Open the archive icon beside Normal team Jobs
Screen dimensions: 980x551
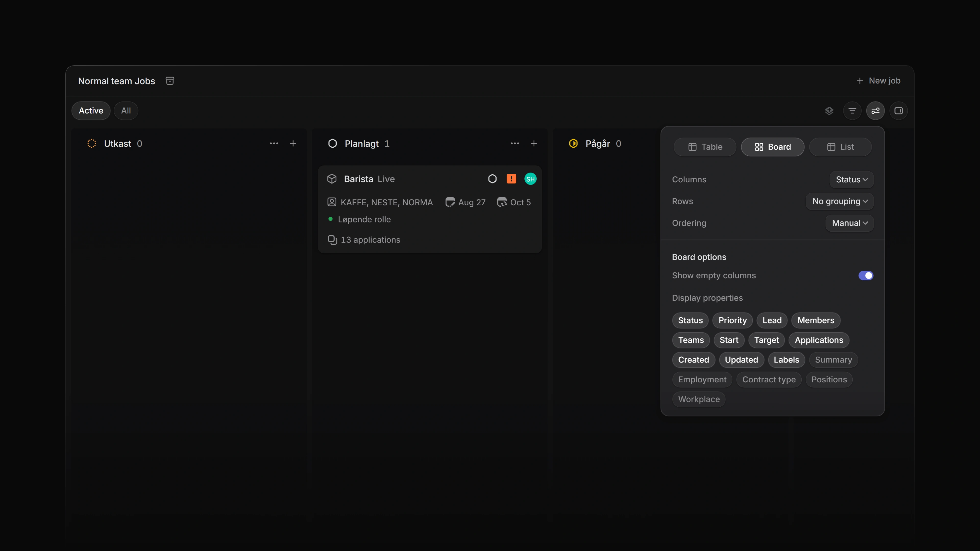[170, 81]
